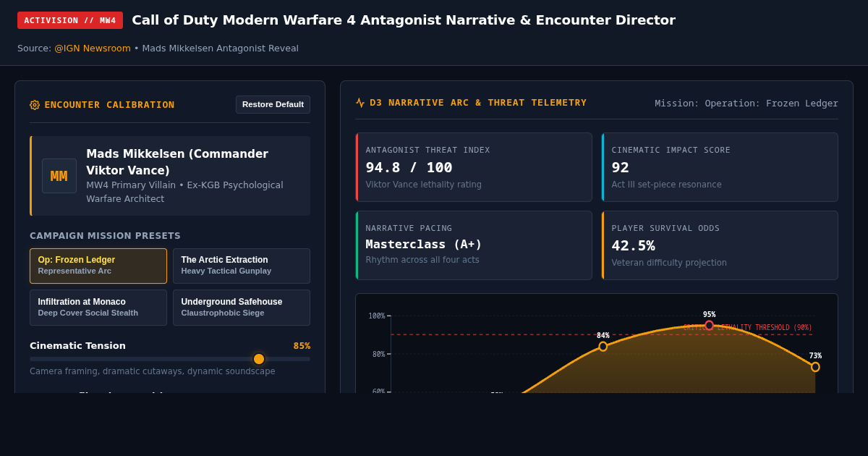
Task: Click the Narrative Pacing Masterclass card
Action: [x=474, y=245]
